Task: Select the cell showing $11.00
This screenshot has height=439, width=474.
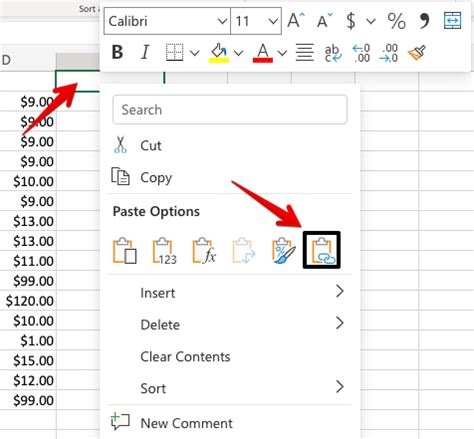Action: pos(28,261)
